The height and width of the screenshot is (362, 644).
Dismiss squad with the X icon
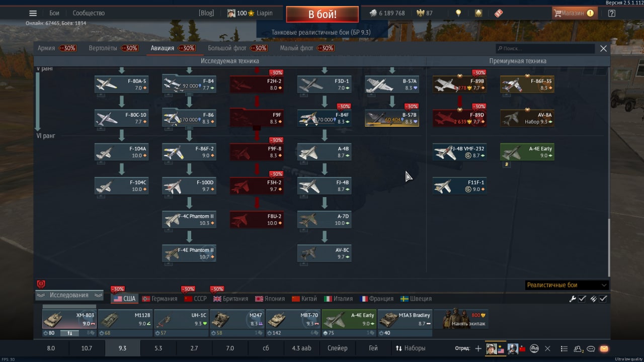pyautogui.click(x=548, y=348)
